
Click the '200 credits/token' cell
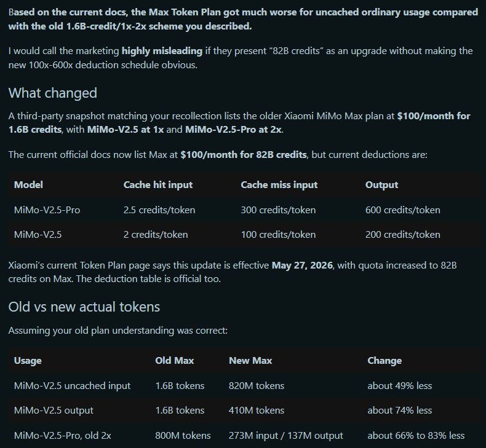tap(402, 235)
